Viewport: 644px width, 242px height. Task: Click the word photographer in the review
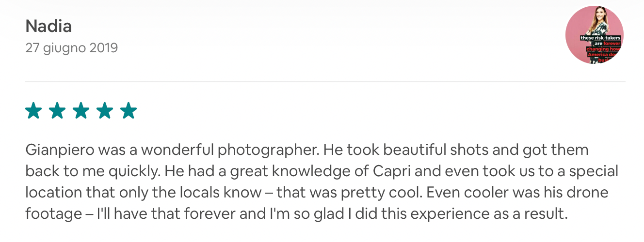click(x=268, y=150)
